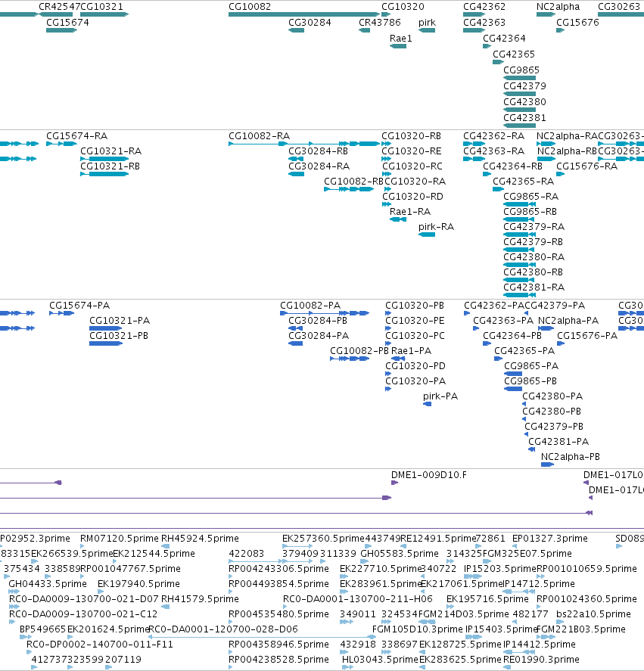This screenshot has height=671, width=644.
Task: Select the NC2alpha-RB transcript label
Action: 567,151
